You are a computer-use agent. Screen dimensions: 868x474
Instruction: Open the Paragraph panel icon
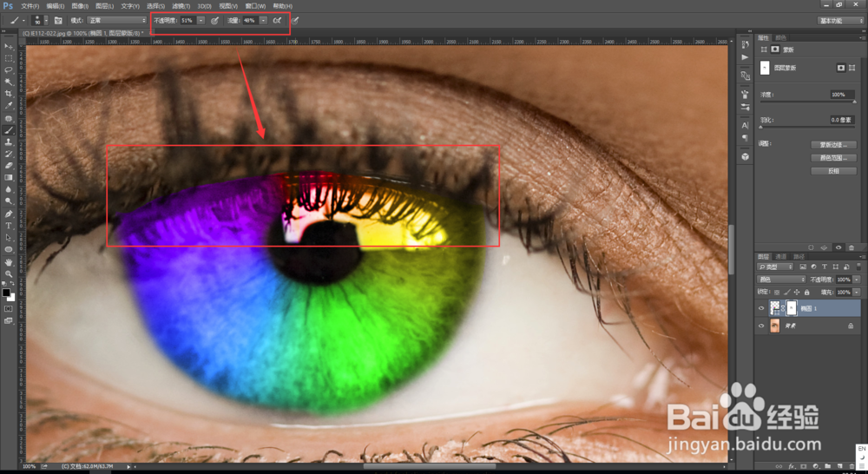[x=745, y=137]
